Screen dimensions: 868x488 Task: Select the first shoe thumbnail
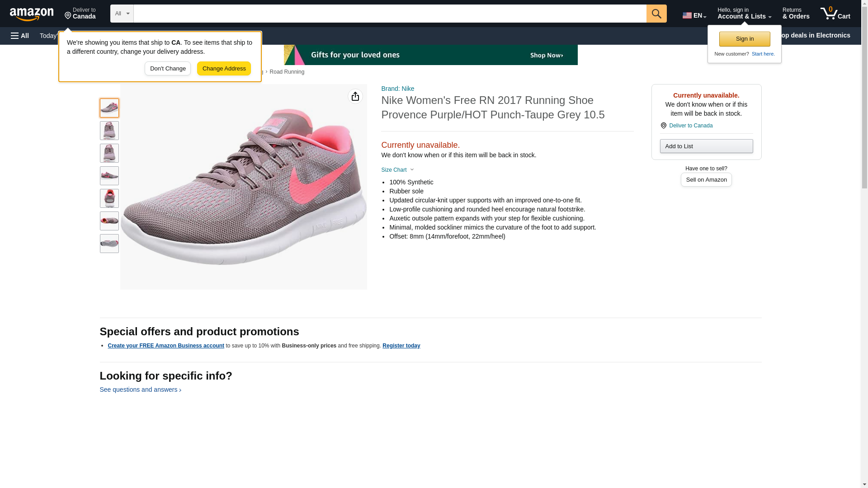[109, 108]
